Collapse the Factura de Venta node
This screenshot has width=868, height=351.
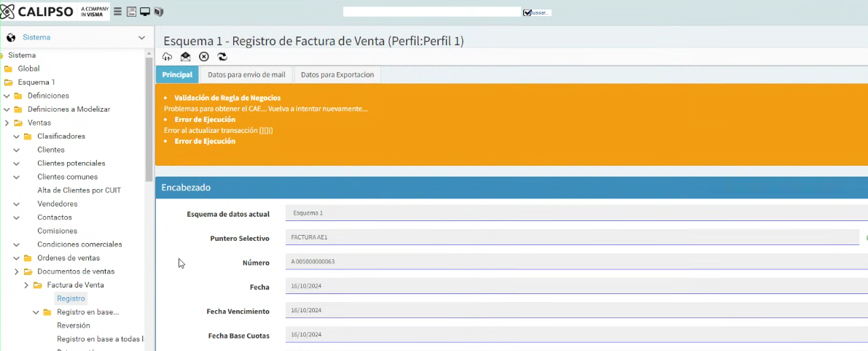[x=26, y=285]
